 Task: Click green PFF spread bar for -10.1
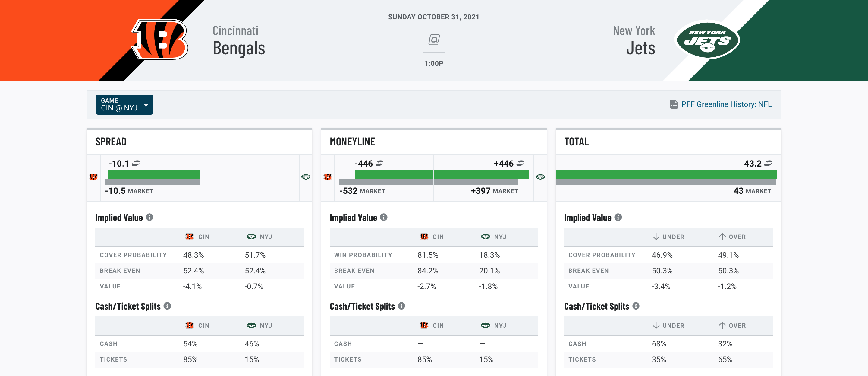154,174
